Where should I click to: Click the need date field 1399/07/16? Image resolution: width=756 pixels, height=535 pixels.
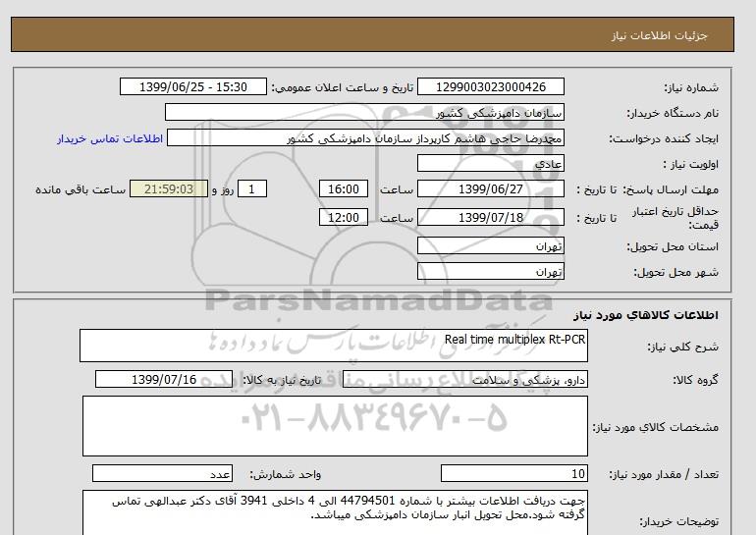click(x=164, y=379)
